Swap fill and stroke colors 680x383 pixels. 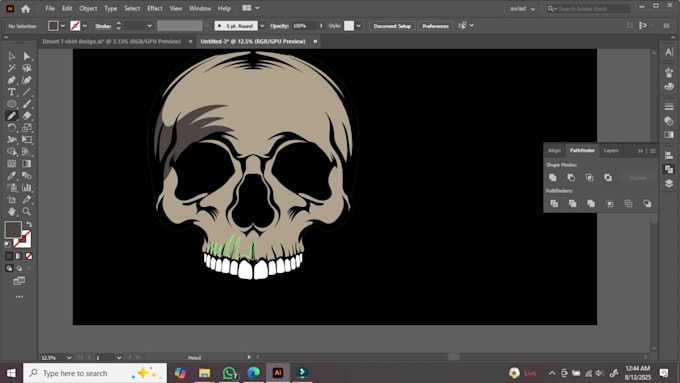coord(29,225)
